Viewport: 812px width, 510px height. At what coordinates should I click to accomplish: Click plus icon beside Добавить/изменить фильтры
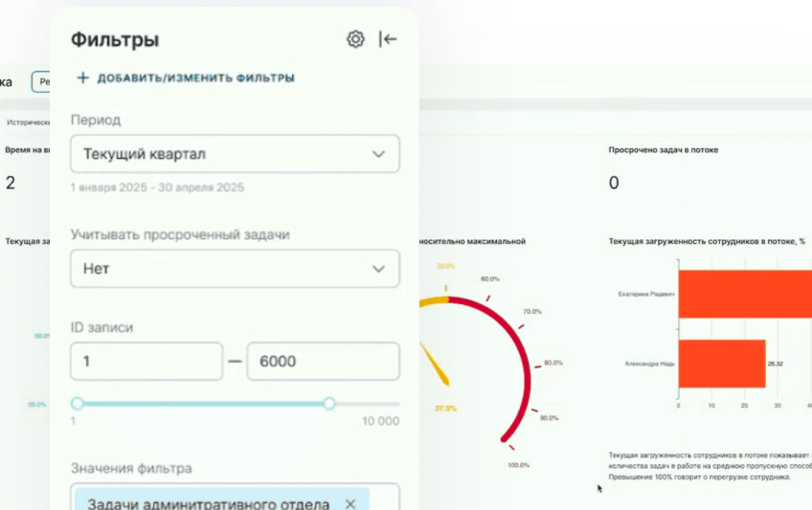(x=83, y=78)
